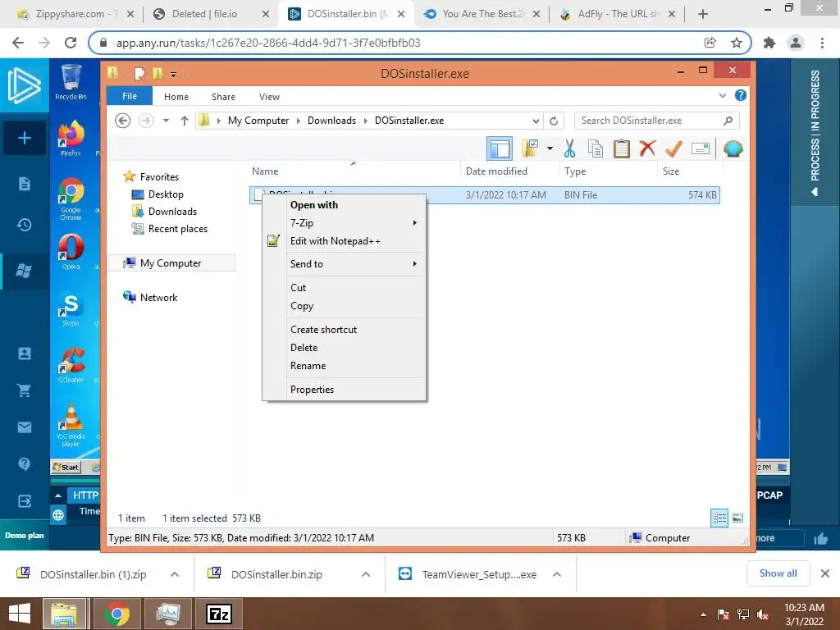Viewport: 840px width, 630px height.
Task: Click My Computer in address breadcrumb
Action: click(x=258, y=121)
